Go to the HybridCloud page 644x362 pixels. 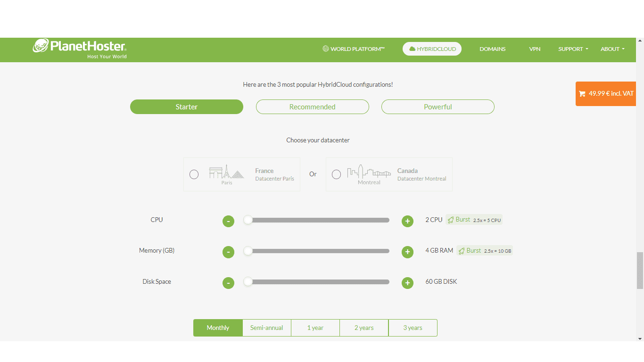[432, 49]
